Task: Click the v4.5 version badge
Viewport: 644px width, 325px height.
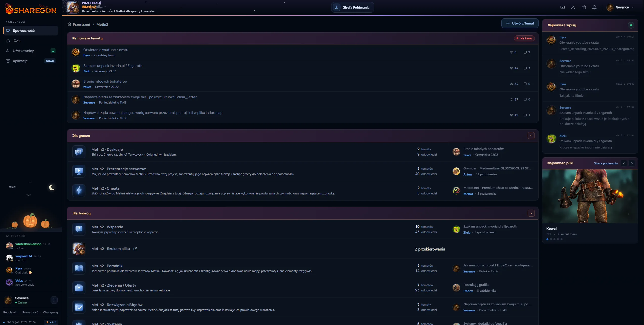Action: click(51, 322)
